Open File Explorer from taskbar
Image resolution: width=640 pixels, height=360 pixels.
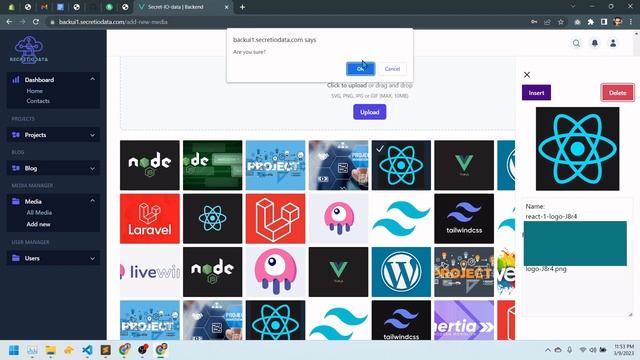[x=51, y=350]
